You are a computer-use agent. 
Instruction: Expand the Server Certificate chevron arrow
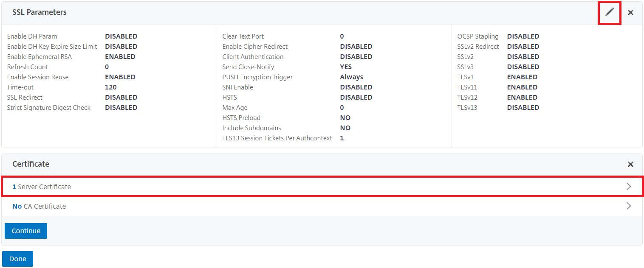click(x=629, y=187)
